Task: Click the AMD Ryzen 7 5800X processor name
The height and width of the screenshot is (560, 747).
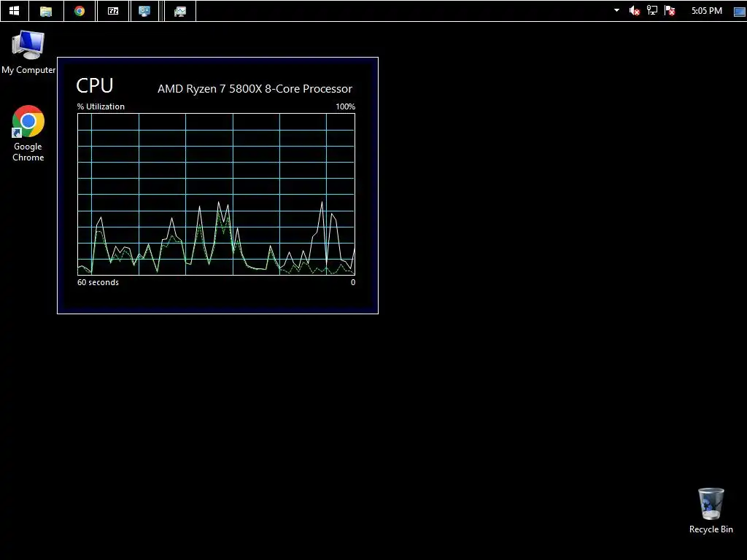Action: tap(255, 88)
